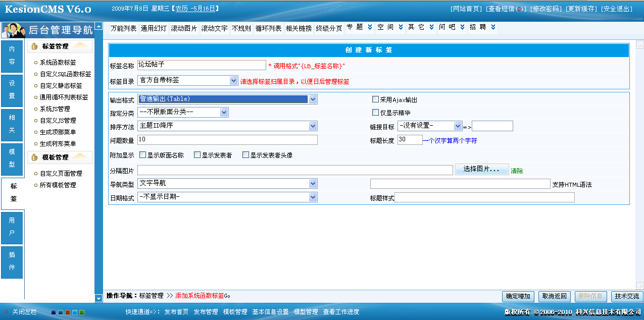Tick the 显示发表者头像 checkbox

[246, 155]
